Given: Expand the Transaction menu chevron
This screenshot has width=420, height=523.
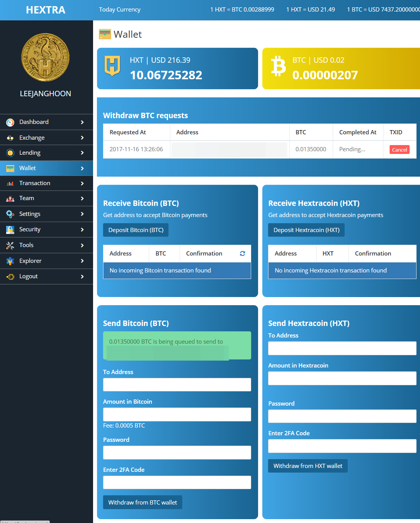Looking at the screenshot, I should pyautogui.click(x=82, y=183).
